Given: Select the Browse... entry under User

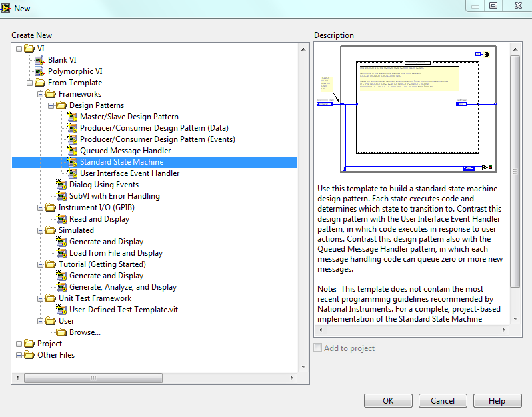Looking at the screenshot, I should pyautogui.click(x=85, y=332).
